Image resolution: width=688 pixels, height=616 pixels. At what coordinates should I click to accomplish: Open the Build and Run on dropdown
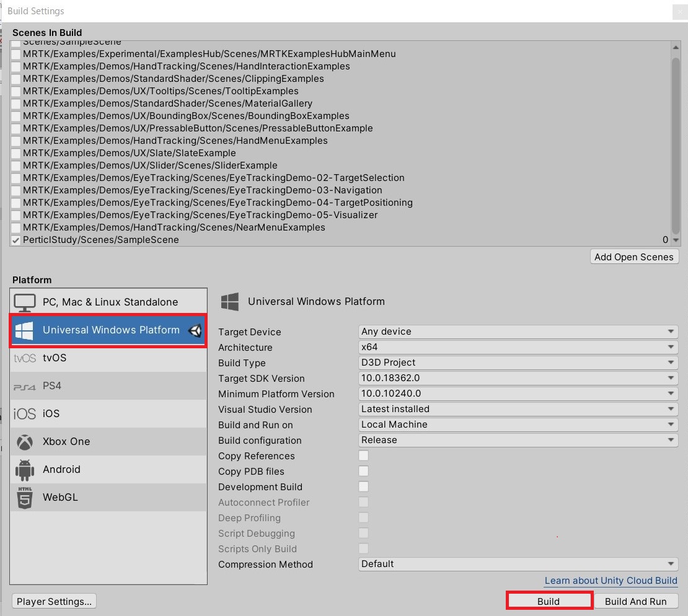(x=518, y=425)
